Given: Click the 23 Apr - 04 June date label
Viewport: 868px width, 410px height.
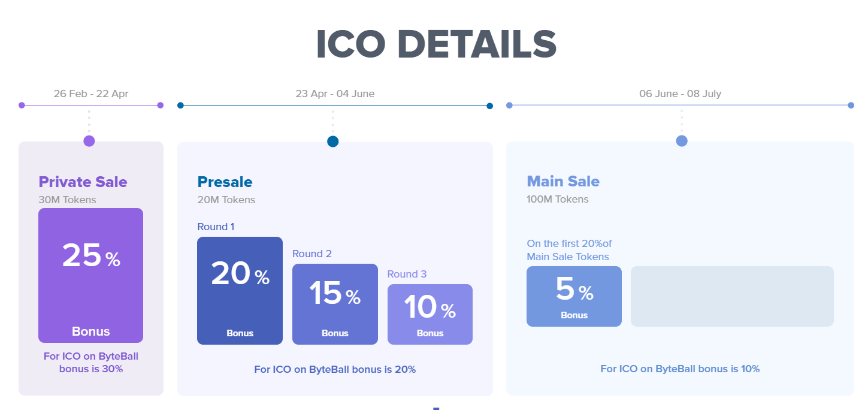Looking at the screenshot, I should (x=335, y=94).
